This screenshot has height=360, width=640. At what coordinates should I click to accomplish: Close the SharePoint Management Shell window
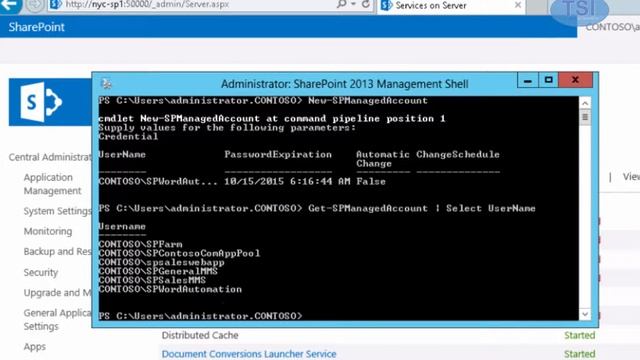(x=575, y=80)
